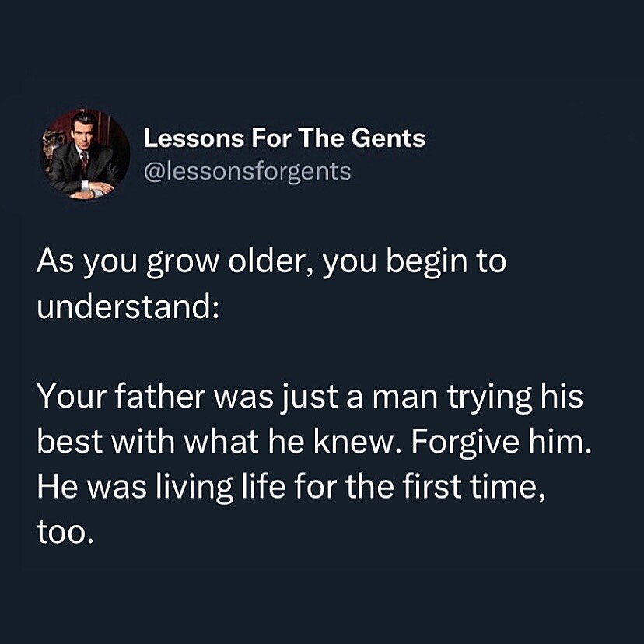The height and width of the screenshot is (644, 644).
Task: Click the word "begin" in the first line
Action: click(426, 263)
